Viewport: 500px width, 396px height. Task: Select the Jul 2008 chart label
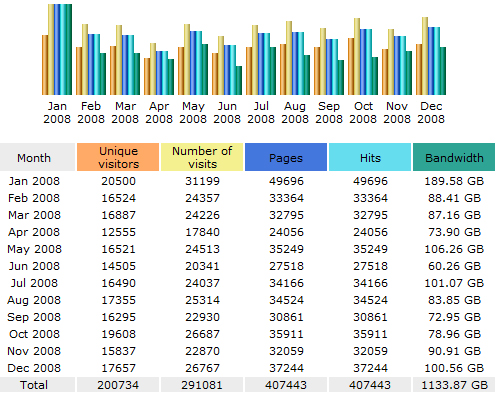point(261,113)
